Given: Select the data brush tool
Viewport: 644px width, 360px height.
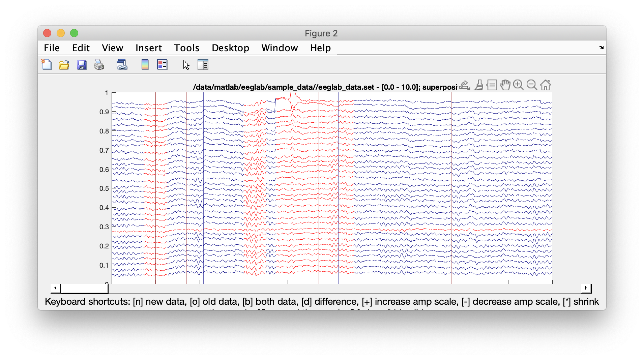Looking at the screenshot, I should pyautogui.click(x=478, y=85).
